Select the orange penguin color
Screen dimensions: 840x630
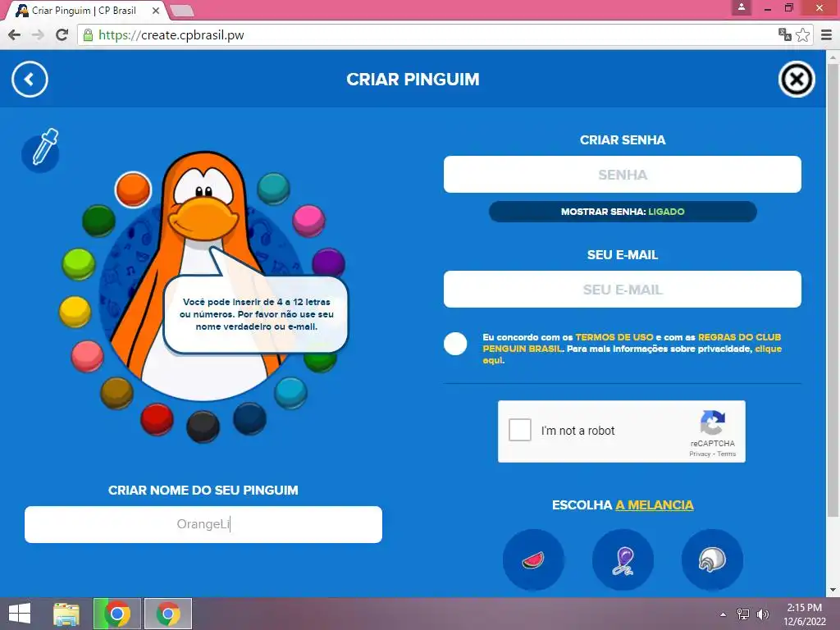click(134, 189)
